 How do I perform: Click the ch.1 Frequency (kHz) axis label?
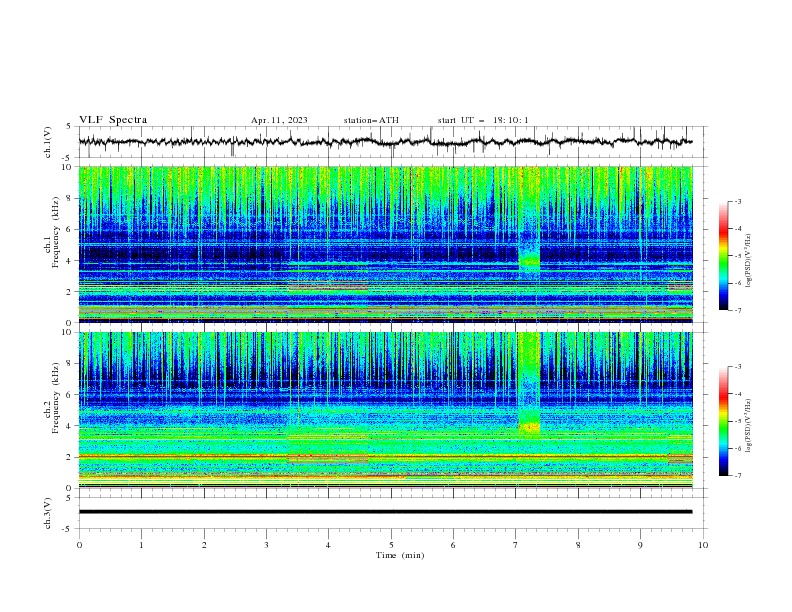point(51,233)
